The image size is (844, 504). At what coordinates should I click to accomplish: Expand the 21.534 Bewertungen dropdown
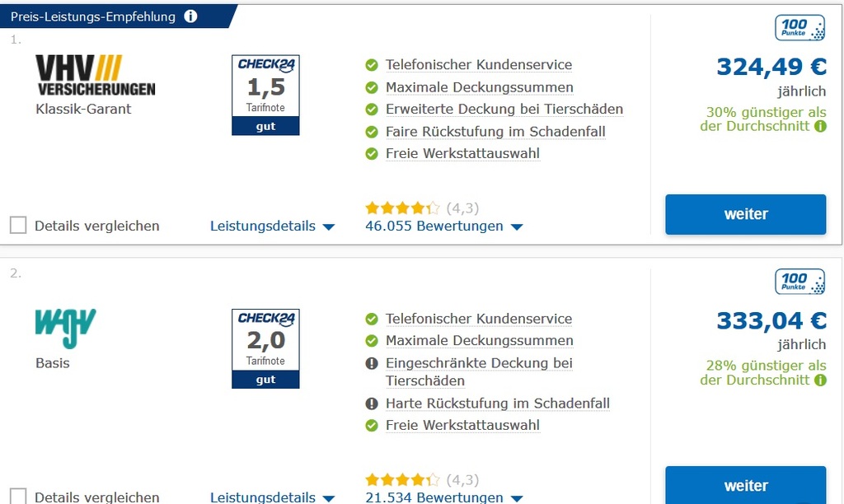click(444, 497)
